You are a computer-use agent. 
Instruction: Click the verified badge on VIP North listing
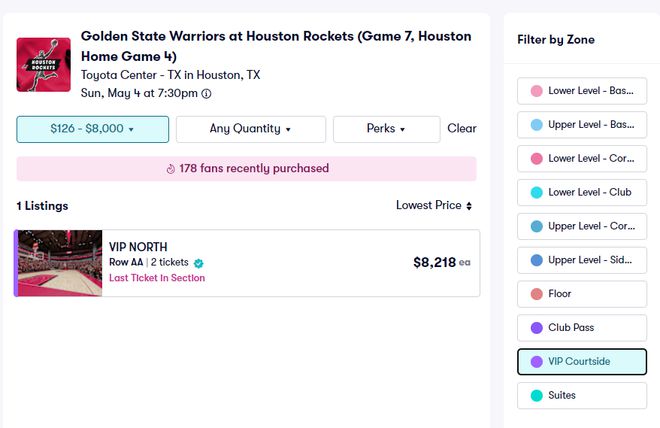pyautogui.click(x=199, y=263)
